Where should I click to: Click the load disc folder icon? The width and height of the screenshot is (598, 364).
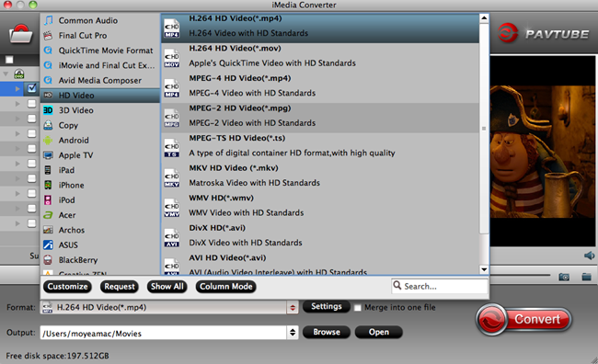pos(20,35)
